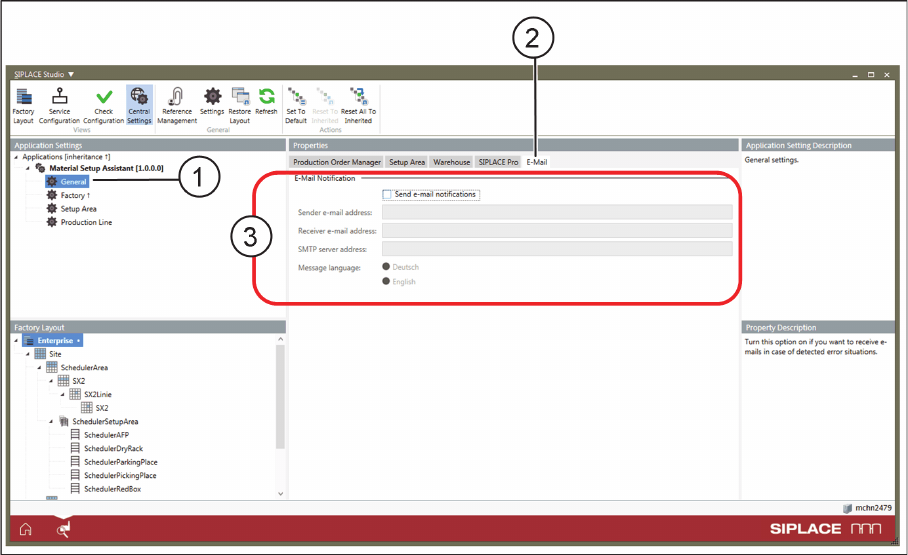Image resolution: width=908 pixels, height=555 pixels.
Task: Enable Send e-mail notifications checkbox
Action: (x=387, y=195)
